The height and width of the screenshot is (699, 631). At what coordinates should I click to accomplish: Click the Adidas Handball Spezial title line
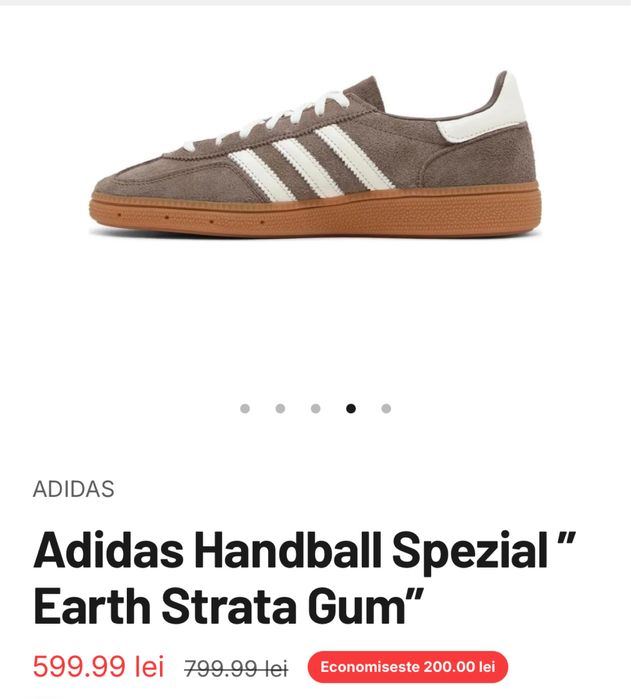[305, 550]
